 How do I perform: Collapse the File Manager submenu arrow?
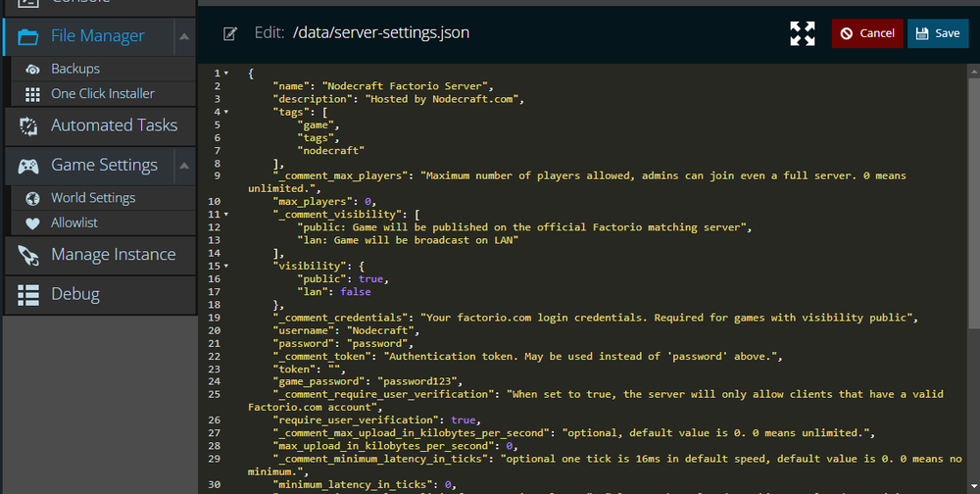click(183, 36)
